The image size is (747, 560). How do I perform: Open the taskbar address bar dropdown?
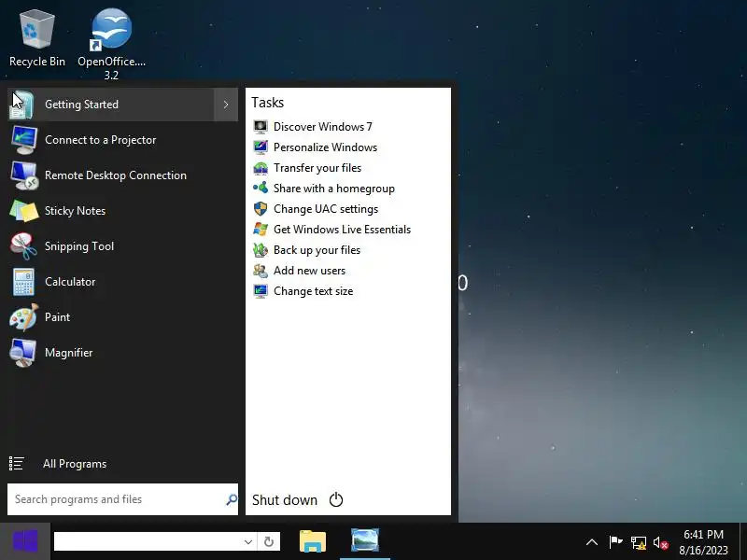[x=248, y=541]
